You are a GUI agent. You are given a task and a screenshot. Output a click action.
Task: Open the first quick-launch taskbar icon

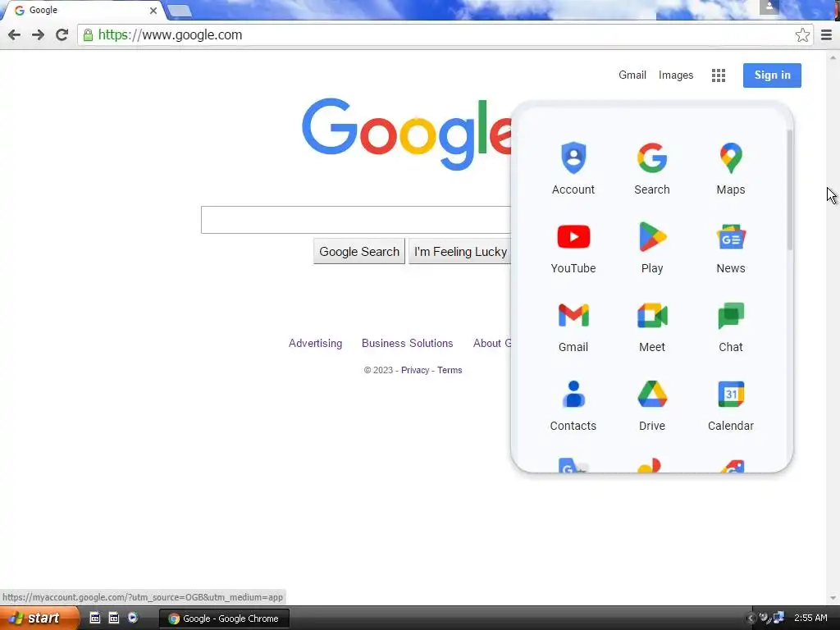click(x=94, y=618)
